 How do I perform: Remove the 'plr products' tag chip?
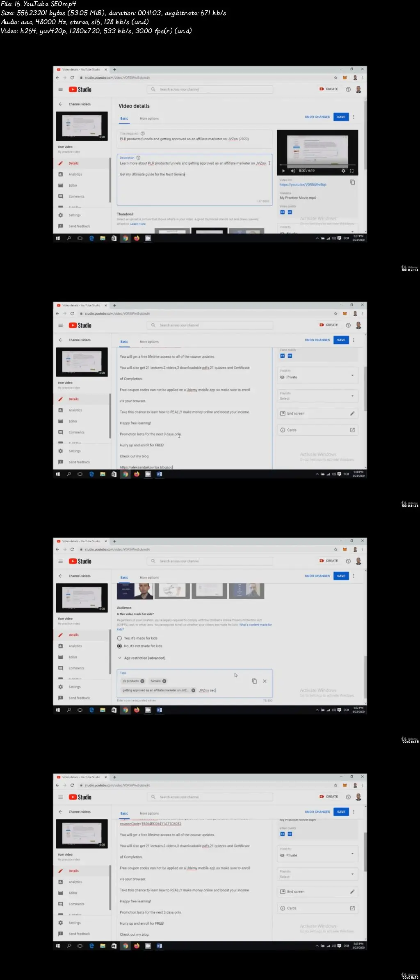142,681
